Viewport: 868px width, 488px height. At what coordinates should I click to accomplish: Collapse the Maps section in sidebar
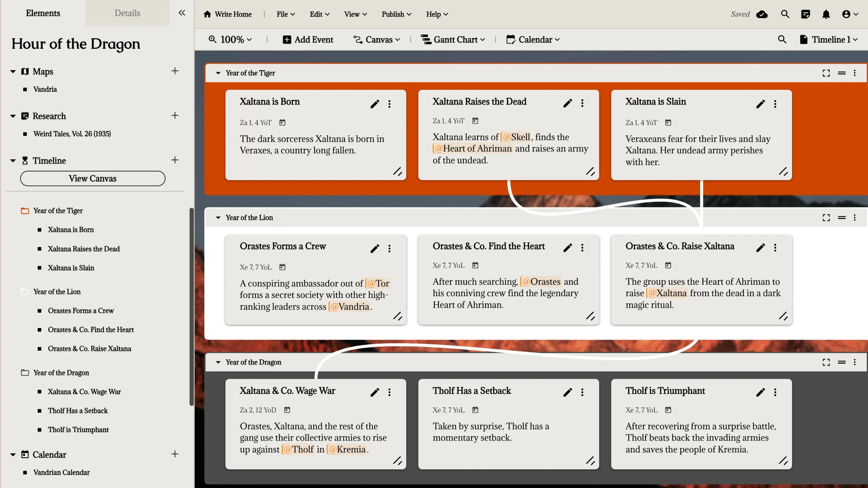click(x=13, y=72)
